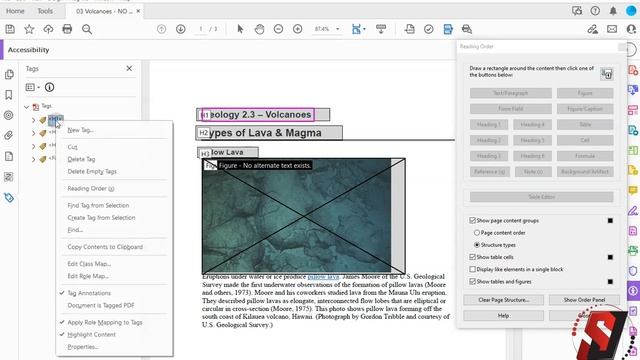Click the Heading 1 button in Reading Order

[489, 124]
